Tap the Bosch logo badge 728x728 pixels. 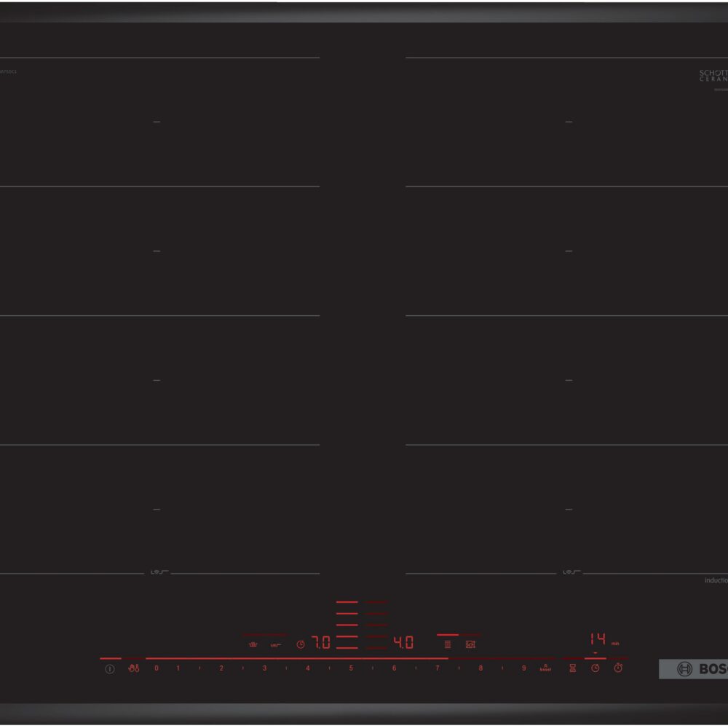click(x=694, y=669)
